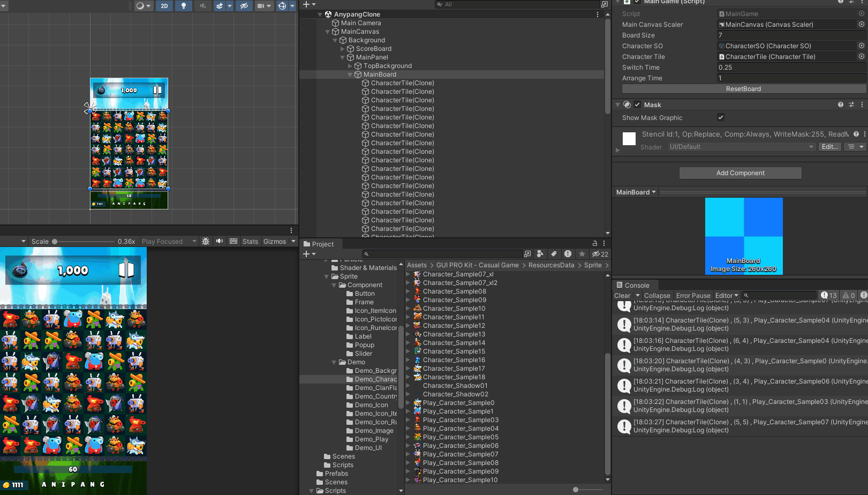This screenshot has height=495, width=868.
Task: Select Main Camera in Hierarchy
Action: click(x=361, y=23)
